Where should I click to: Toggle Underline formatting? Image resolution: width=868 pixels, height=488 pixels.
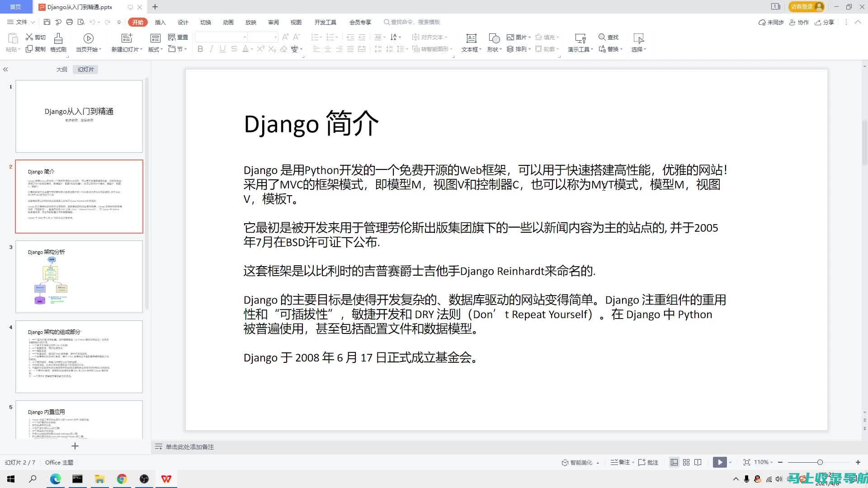click(x=222, y=49)
